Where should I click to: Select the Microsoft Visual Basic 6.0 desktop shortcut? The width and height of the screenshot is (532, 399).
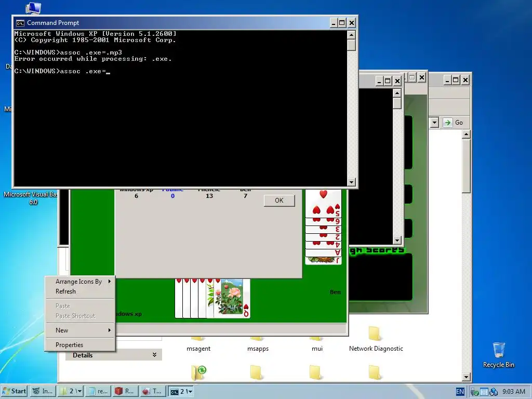click(31, 198)
